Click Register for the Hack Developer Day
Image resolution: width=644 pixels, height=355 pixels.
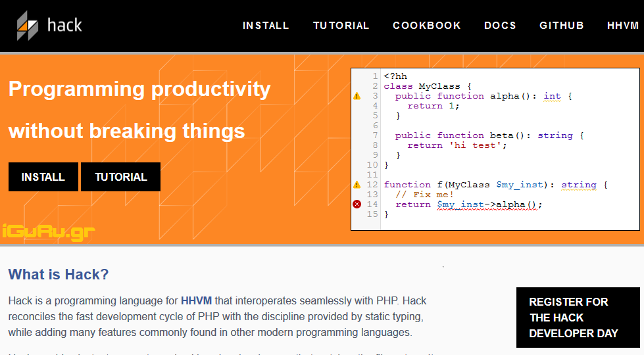[578, 318]
